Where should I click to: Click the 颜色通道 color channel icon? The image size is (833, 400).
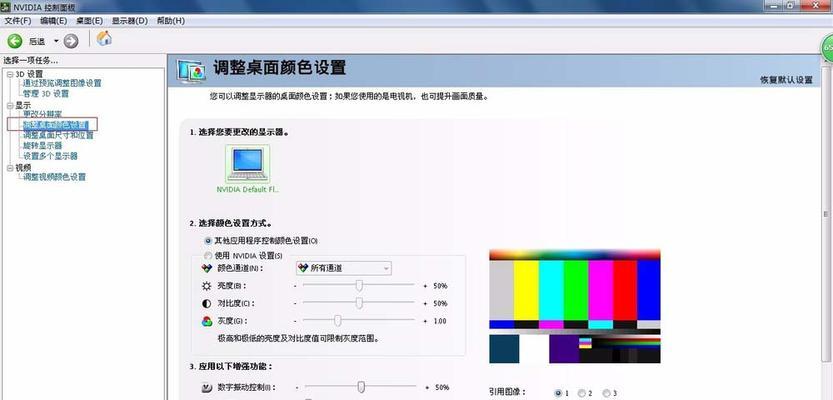click(207, 268)
